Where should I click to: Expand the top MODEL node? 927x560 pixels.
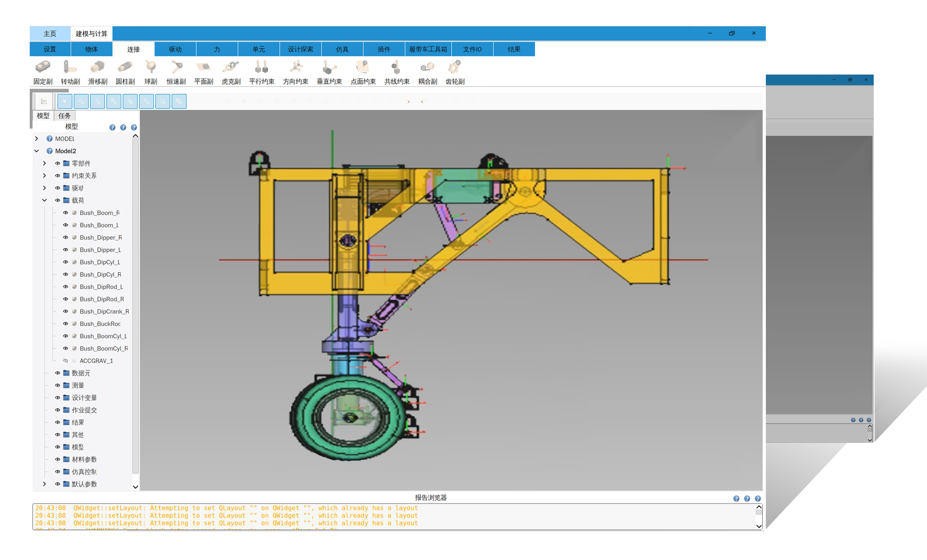click(x=36, y=139)
